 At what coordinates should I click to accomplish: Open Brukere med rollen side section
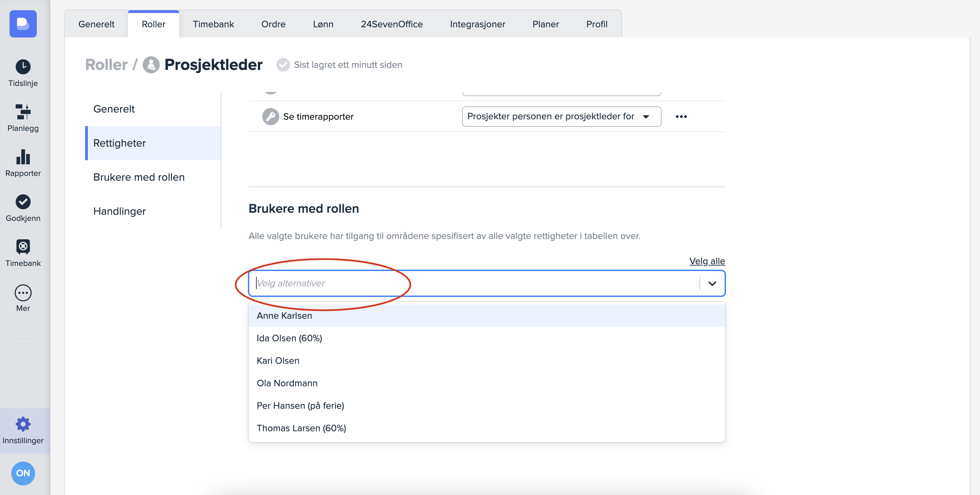coord(139,177)
